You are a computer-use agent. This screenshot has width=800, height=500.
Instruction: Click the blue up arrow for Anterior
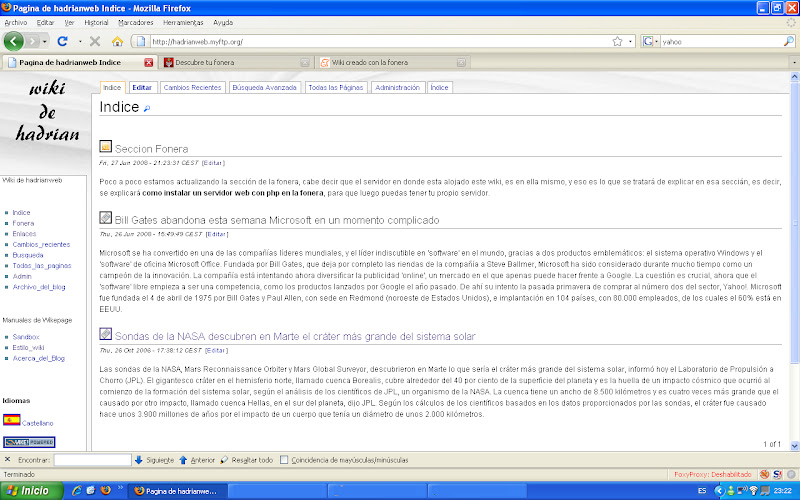[183, 460]
